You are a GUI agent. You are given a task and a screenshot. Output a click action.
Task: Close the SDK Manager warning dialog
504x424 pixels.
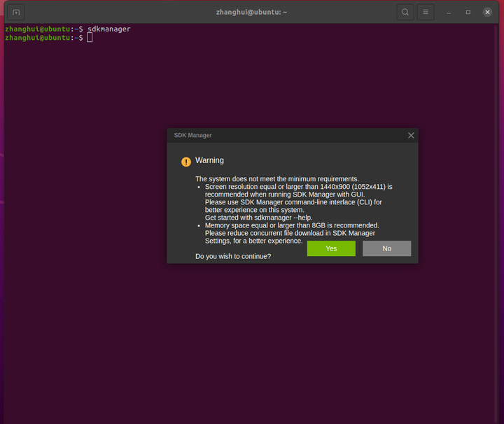click(411, 135)
